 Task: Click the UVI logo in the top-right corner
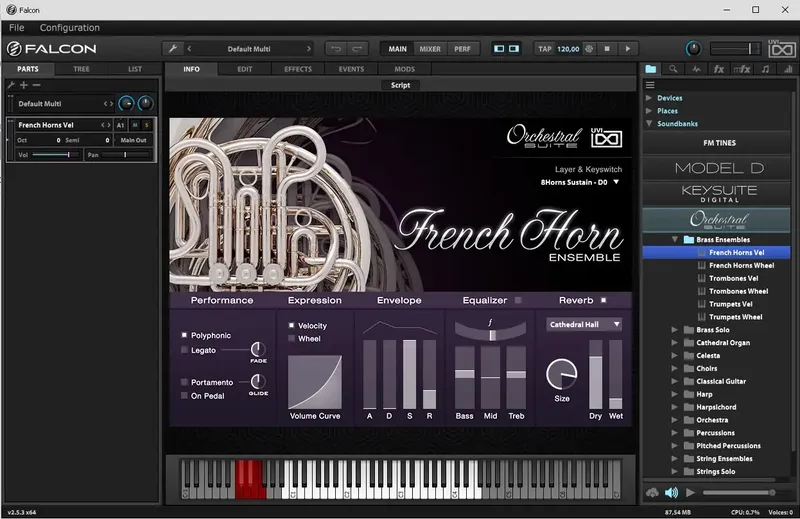(x=781, y=49)
